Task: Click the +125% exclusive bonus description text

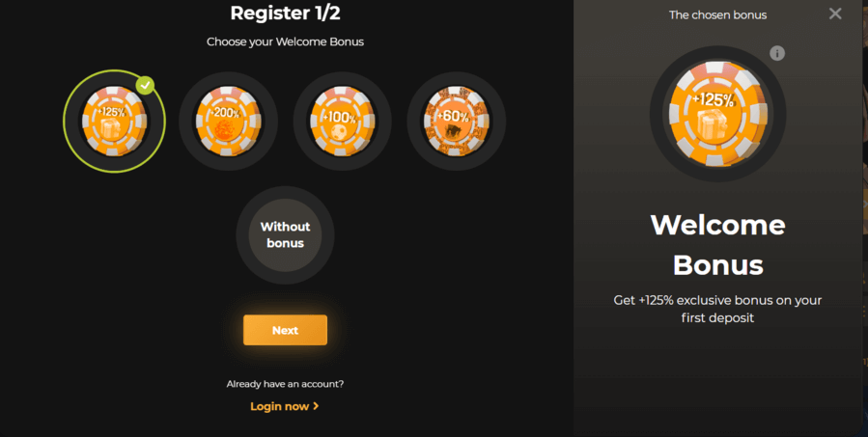Action: (718, 309)
